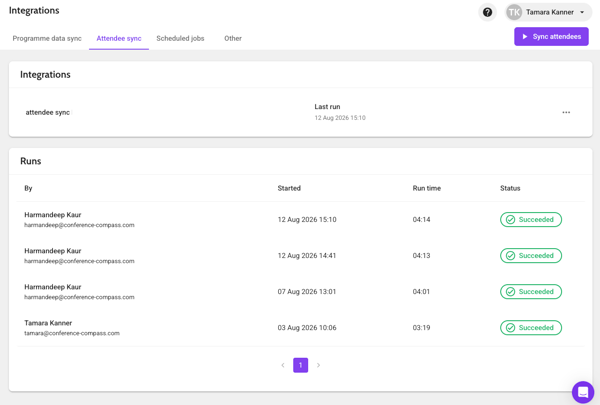
Task: Click Succeeded badge for 03 Aug run
Action: pos(531,327)
